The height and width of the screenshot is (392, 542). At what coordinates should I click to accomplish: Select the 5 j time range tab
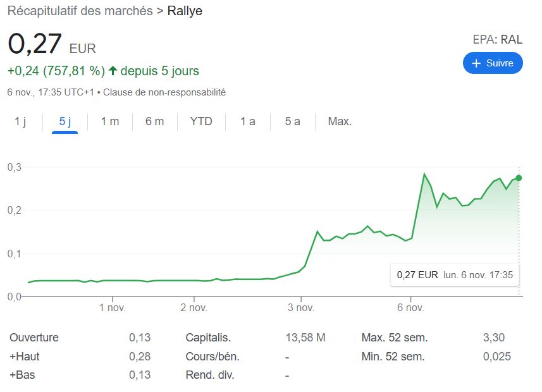pyautogui.click(x=65, y=121)
